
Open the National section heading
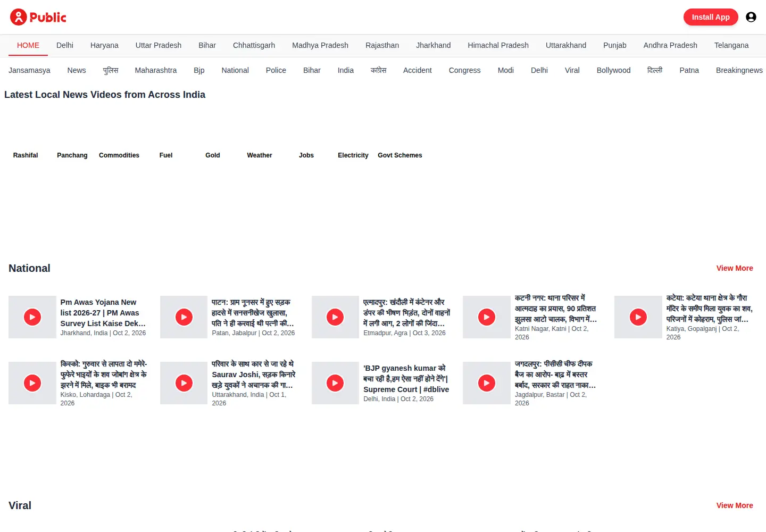click(29, 268)
